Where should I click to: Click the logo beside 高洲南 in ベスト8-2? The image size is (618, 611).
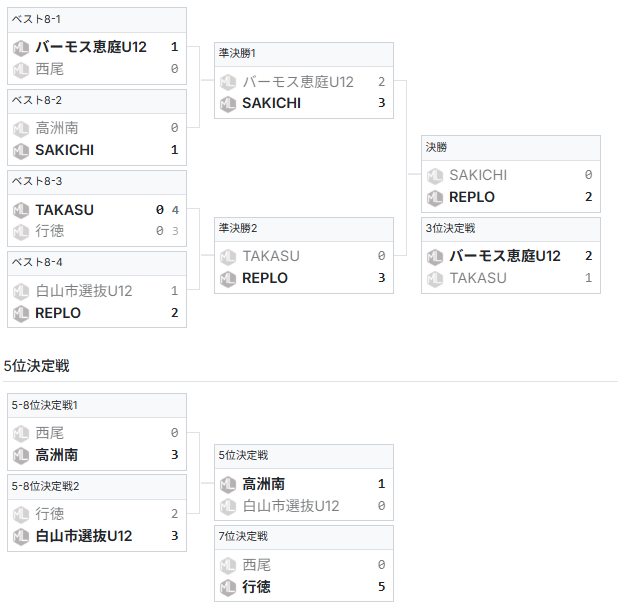(x=20, y=128)
